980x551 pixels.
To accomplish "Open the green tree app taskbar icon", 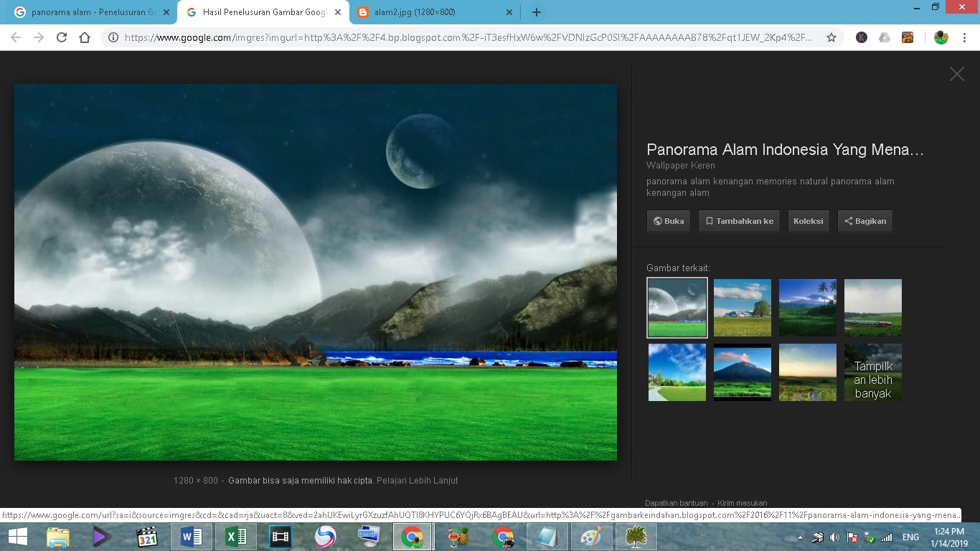I will [x=636, y=537].
